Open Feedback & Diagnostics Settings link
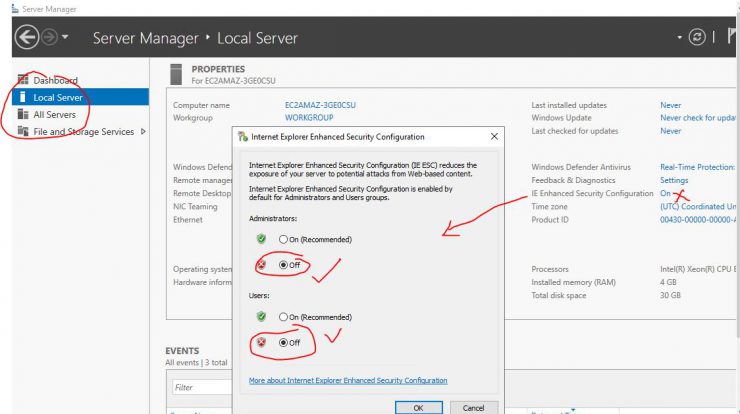The image size is (740, 414). click(x=674, y=180)
